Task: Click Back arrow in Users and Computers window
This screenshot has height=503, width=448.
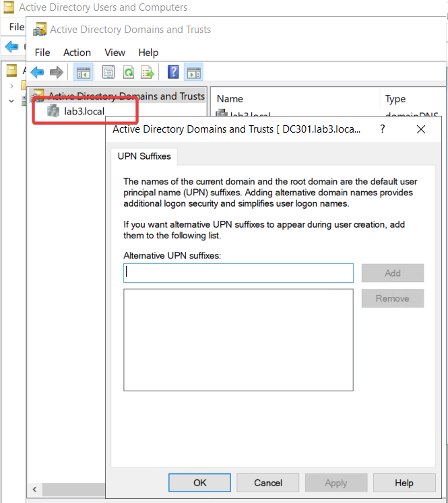Action: [12, 46]
